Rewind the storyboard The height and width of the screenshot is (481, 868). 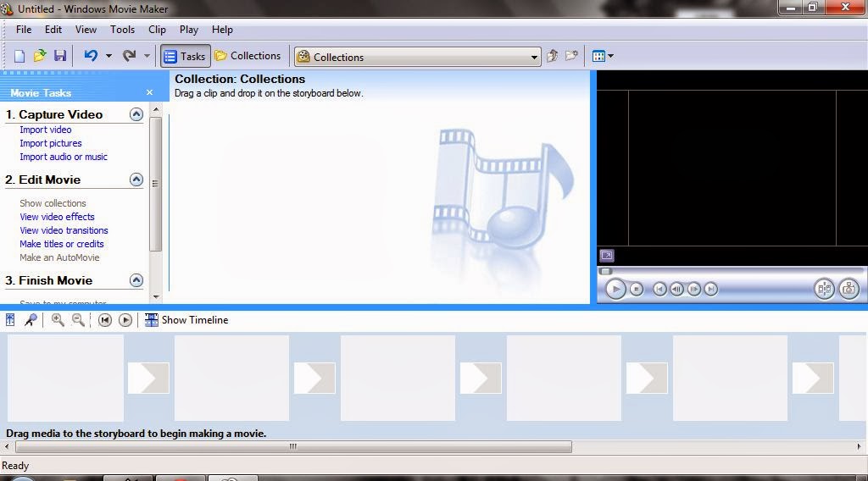pos(104,319)
